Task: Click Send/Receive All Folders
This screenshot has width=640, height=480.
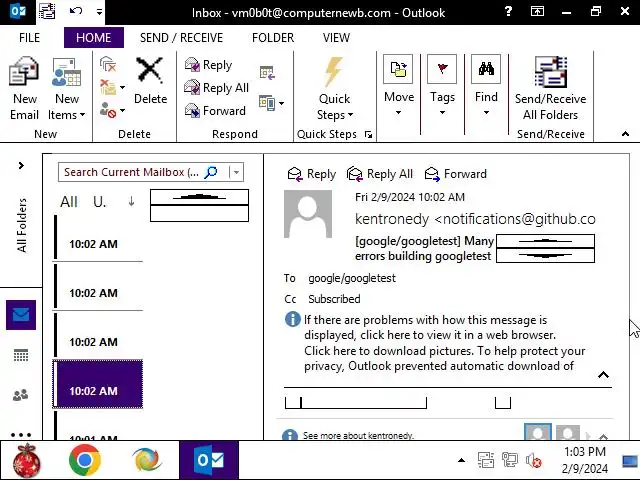Action: pyautogui.click(x=550, y=89)
